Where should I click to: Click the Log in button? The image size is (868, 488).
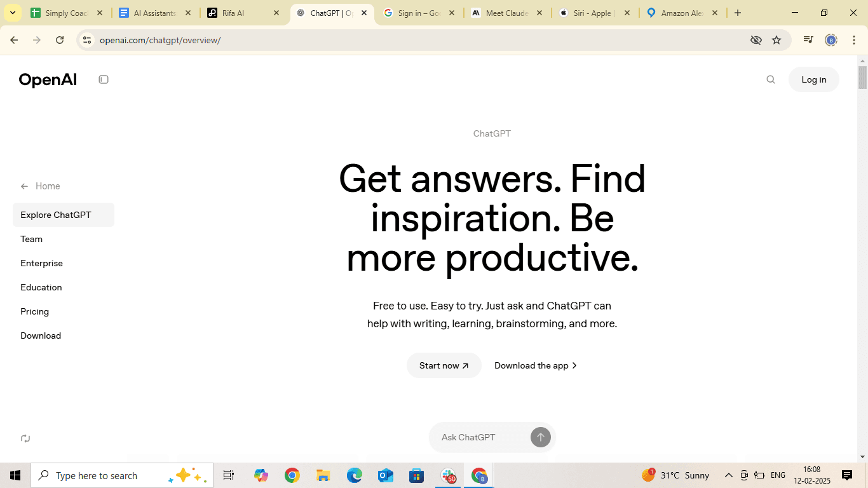pos(814,79)
